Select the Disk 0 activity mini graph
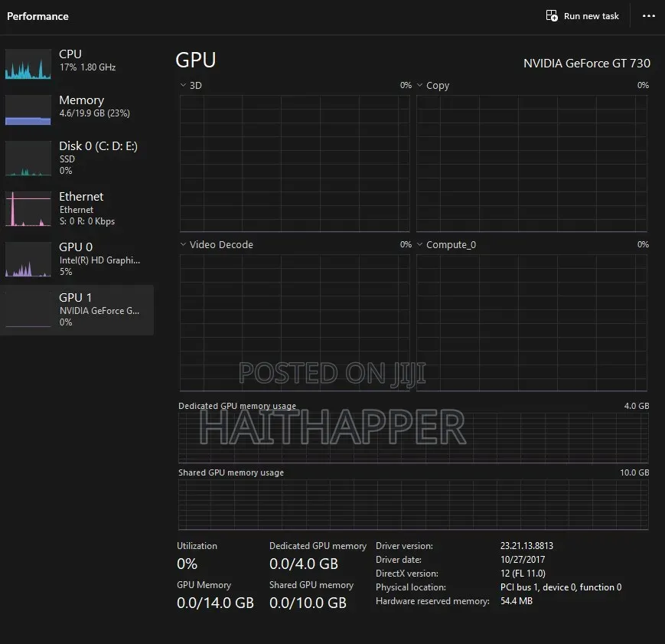Viewport: 665px width, 644px height. point(28,159)
